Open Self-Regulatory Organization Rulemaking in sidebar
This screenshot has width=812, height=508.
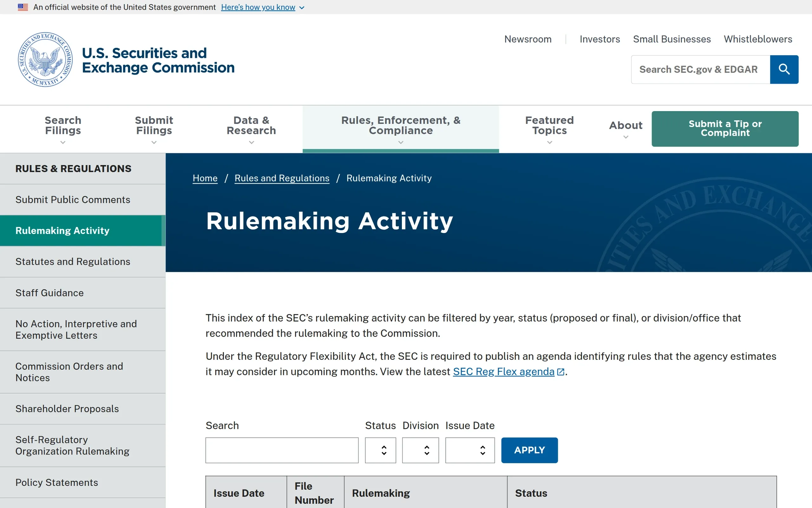[82, 445]
